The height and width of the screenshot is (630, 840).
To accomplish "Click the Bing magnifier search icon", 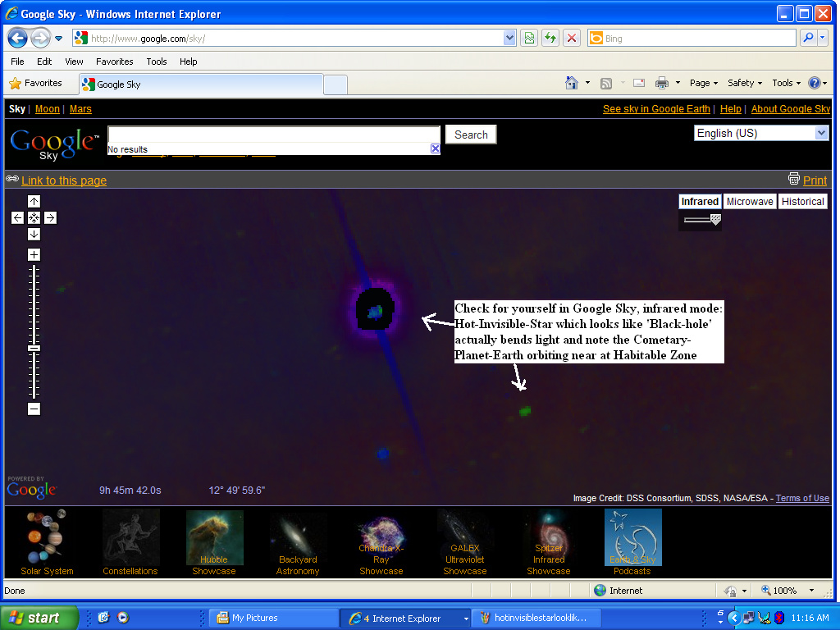I will pos(808,38).
